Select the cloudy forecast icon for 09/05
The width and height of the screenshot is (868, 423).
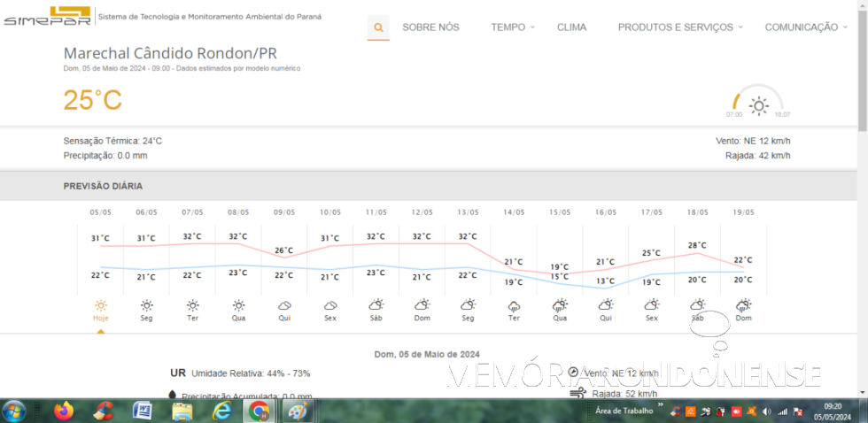(x=284, y=305)
